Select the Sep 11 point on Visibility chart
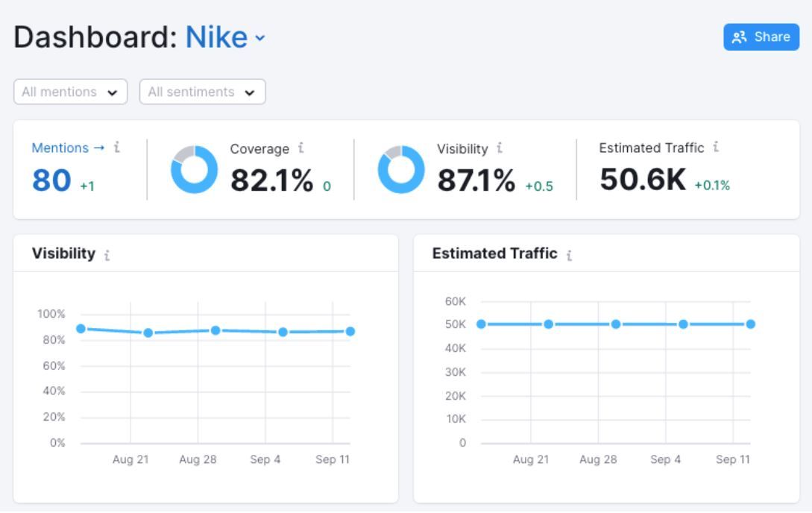Viewport: 812px width, 513px height. [x=350, y=331]
